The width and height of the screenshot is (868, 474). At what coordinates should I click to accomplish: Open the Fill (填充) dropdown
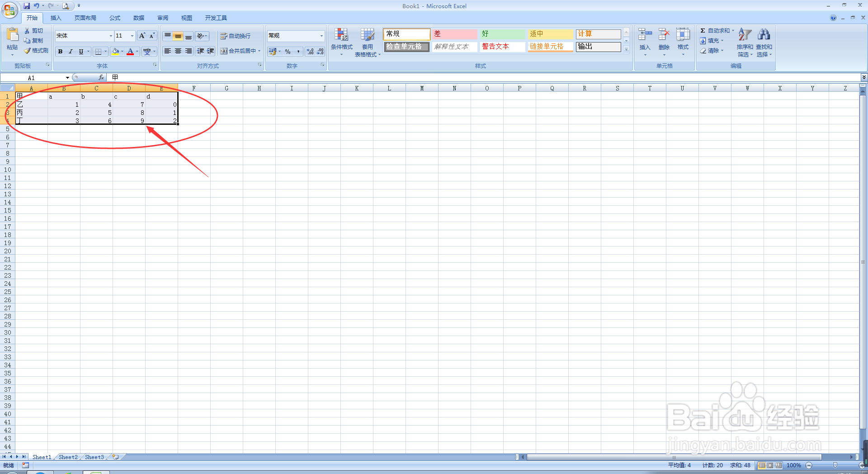click(712, 41)
